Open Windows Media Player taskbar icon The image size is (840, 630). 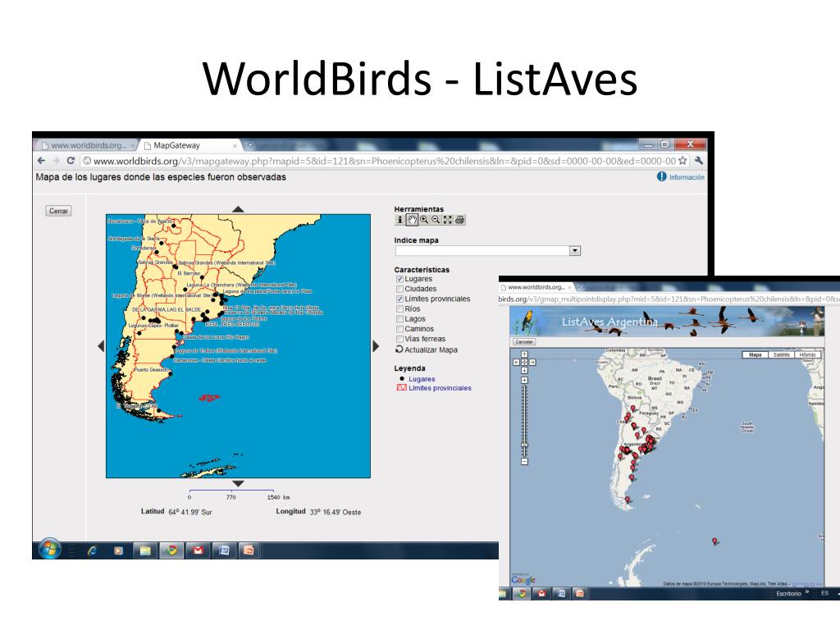(x=118, y=550)
